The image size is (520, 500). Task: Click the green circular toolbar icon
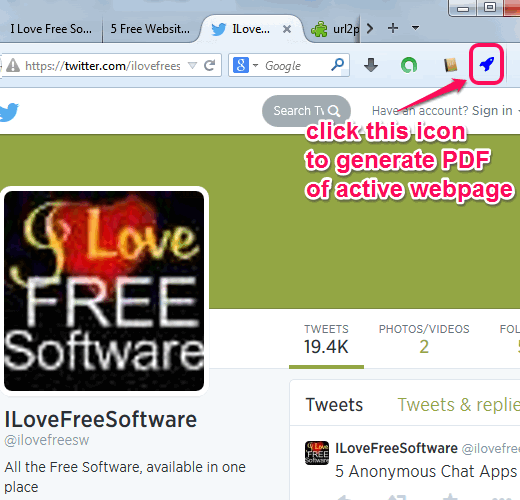[409, 65]
